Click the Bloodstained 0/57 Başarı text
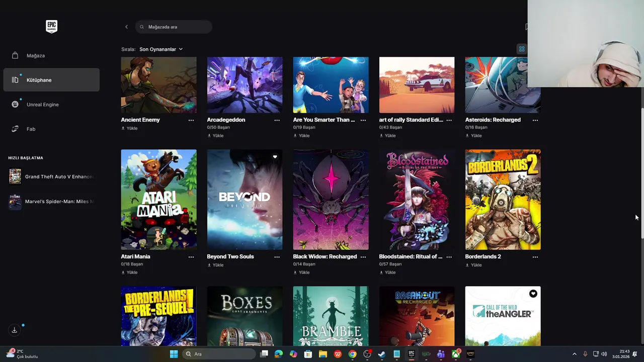Screen dimensions: 644x362 [390, 264]
